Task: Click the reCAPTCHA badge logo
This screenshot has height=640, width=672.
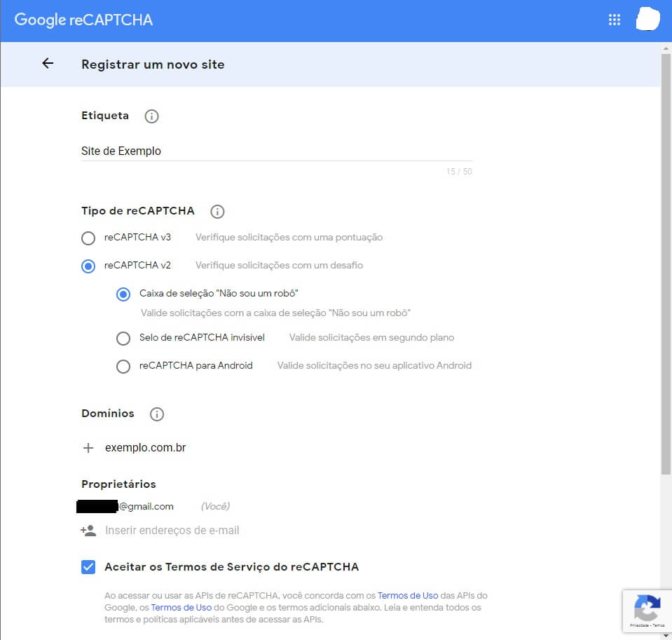Action: [647, 608]
